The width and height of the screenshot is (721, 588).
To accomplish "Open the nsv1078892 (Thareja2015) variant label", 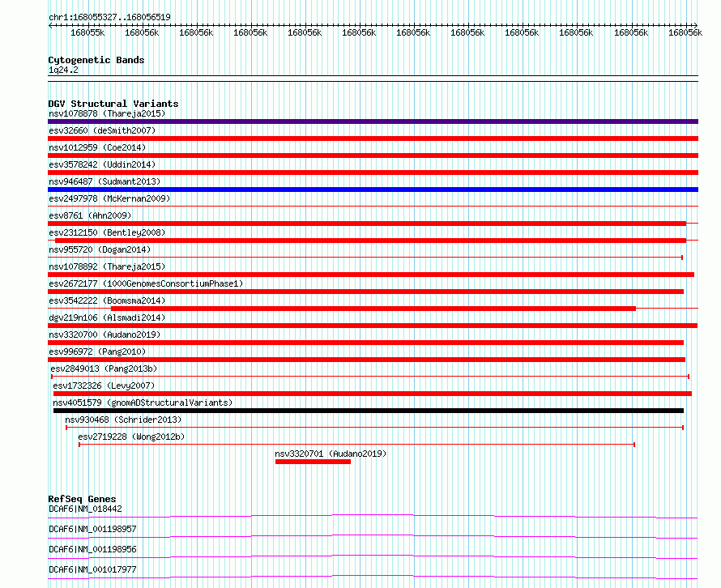I will point(107,266).
